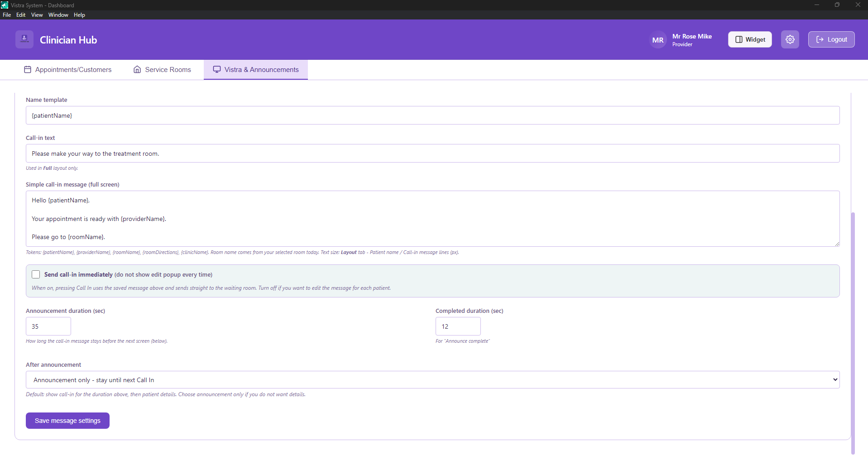Click the 'After announcement' label
868x465 pixels.
(53, 364)
